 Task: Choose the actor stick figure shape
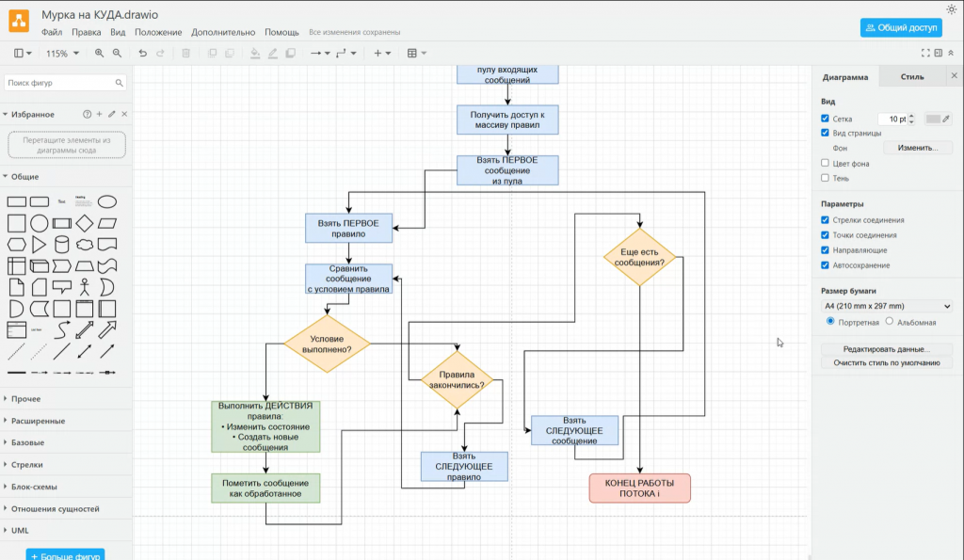(85, 286)
